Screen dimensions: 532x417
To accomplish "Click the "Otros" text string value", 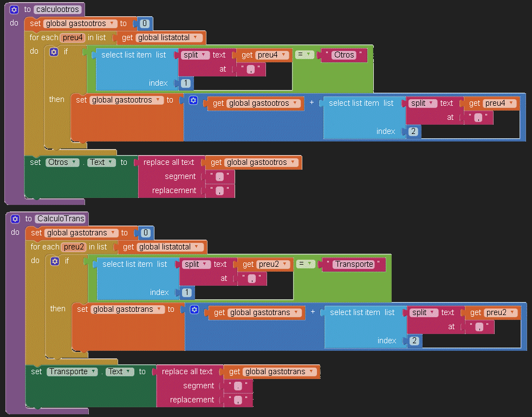I will pos(344,55).
